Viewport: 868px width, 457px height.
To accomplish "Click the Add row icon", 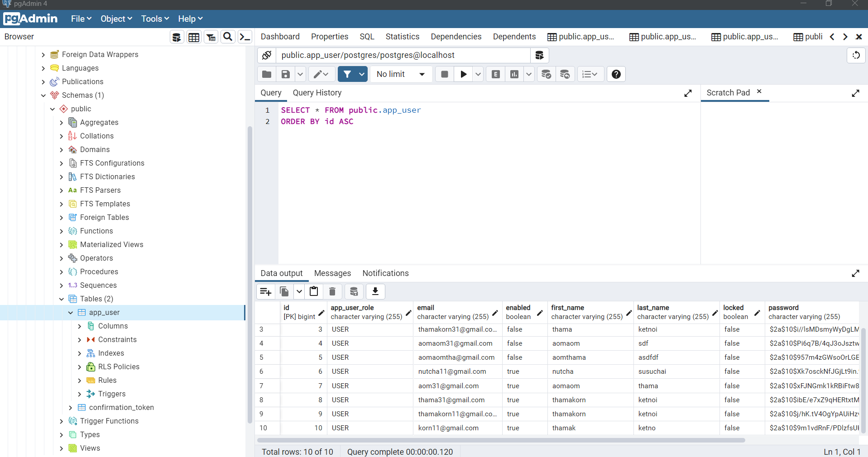I will pyautogui.click(x=266, y=291).
